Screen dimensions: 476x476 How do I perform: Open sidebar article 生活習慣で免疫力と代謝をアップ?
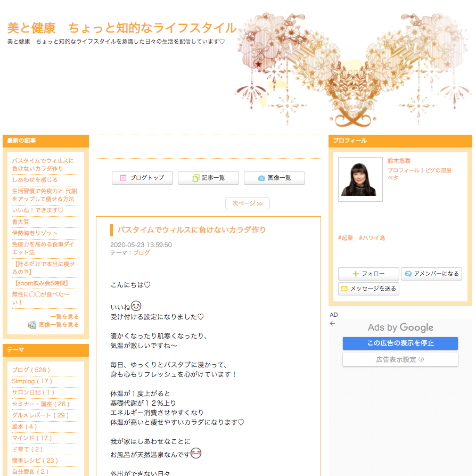pos(45,195)
